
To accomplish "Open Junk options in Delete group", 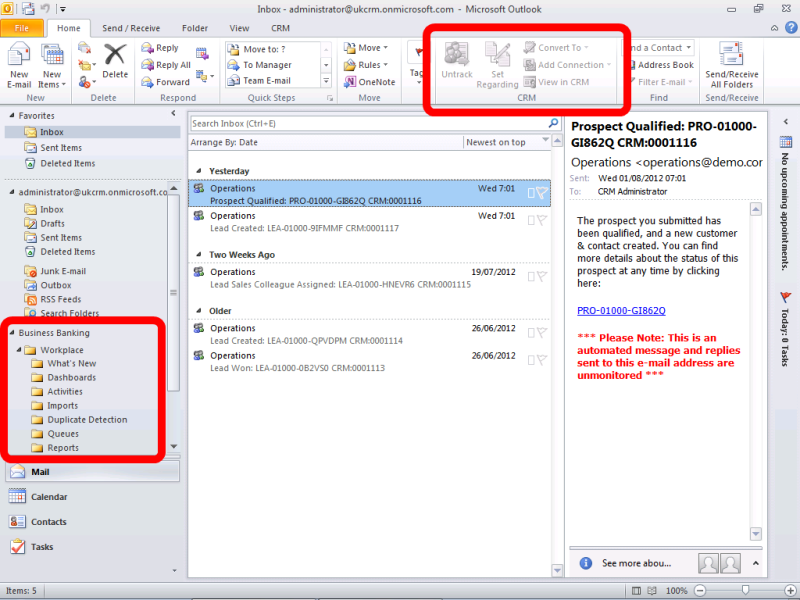I will tap(87, 82).
